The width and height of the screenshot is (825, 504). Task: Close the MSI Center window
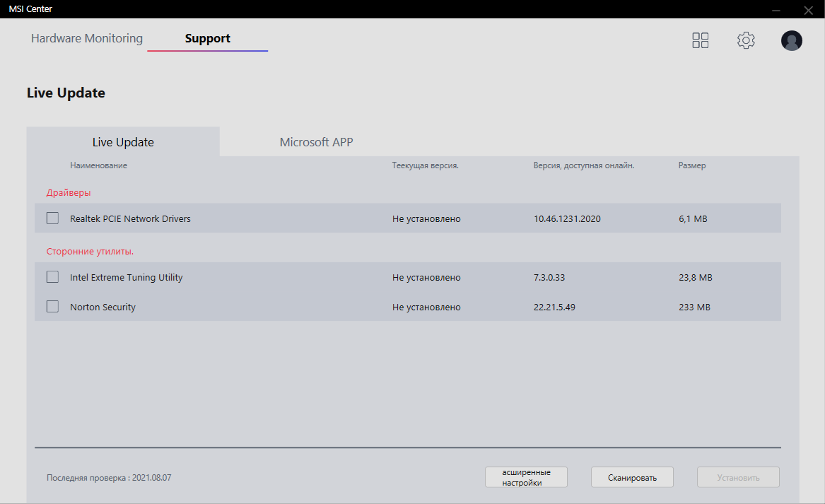pyautogui.click(x=809, y=10)
